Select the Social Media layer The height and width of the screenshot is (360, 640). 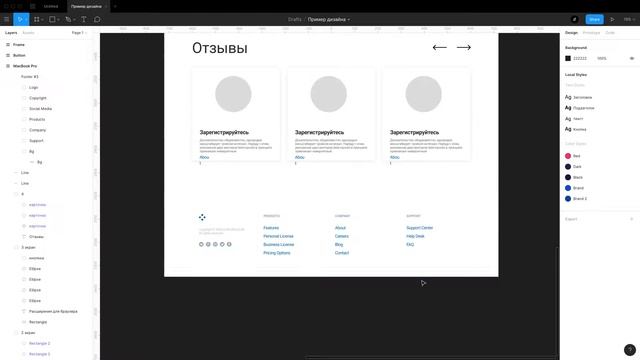click(40, 109)
